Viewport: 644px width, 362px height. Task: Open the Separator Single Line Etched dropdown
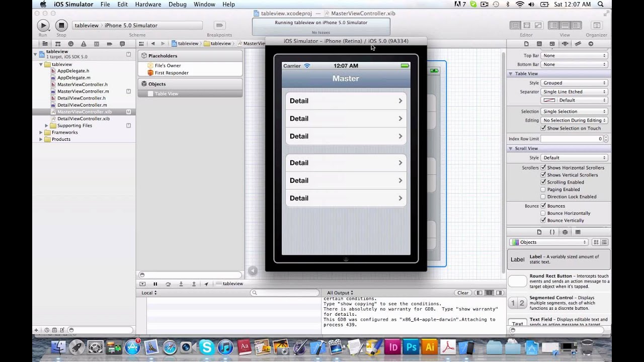point(575,92)
